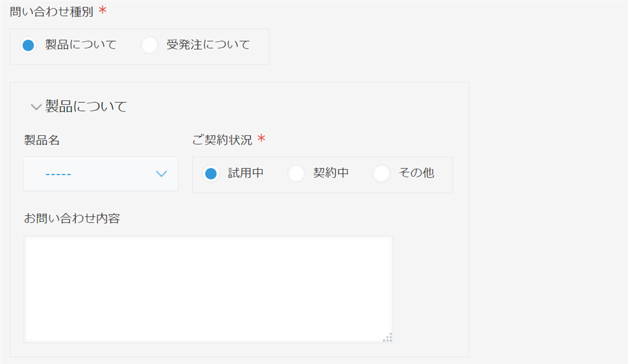The image size is (628, 364).
Task: Click the その他 option label text
Action: click(x=416, y=173)
